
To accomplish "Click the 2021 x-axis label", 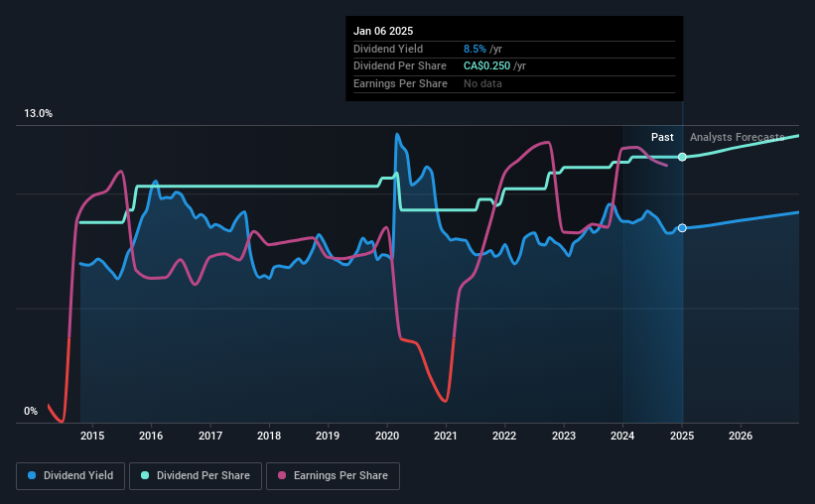I will [x=446, y=436].
